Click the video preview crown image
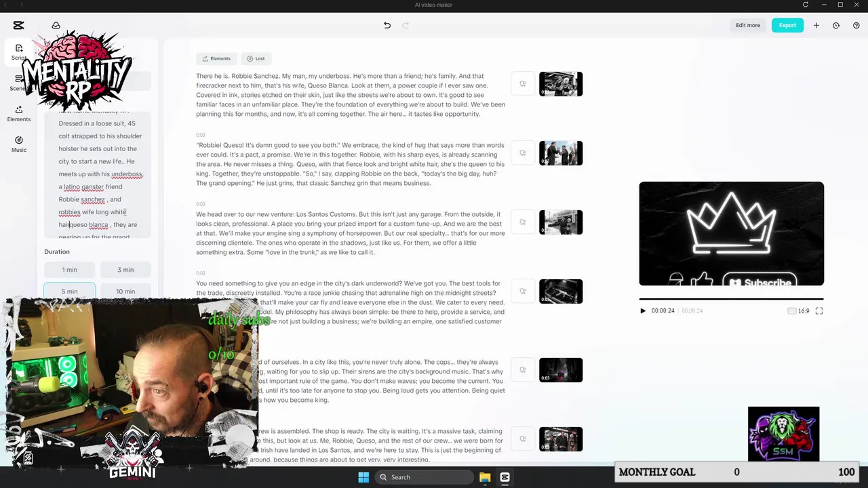868x488 pixels. [731, 234]
